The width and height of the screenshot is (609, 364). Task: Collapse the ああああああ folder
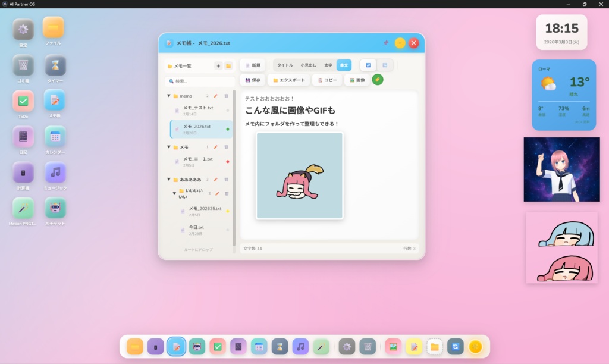(x=169, y=179)
